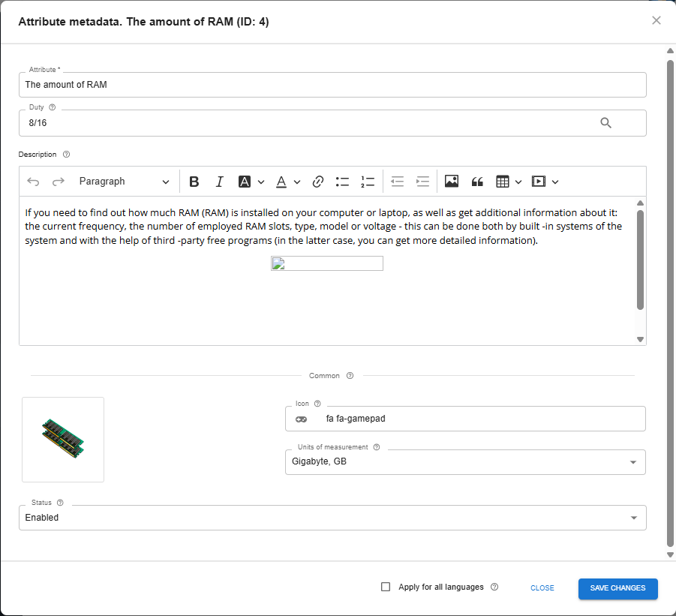Click the Decrease Indent icon
This screenshot has width=676, height=616.
397,181
